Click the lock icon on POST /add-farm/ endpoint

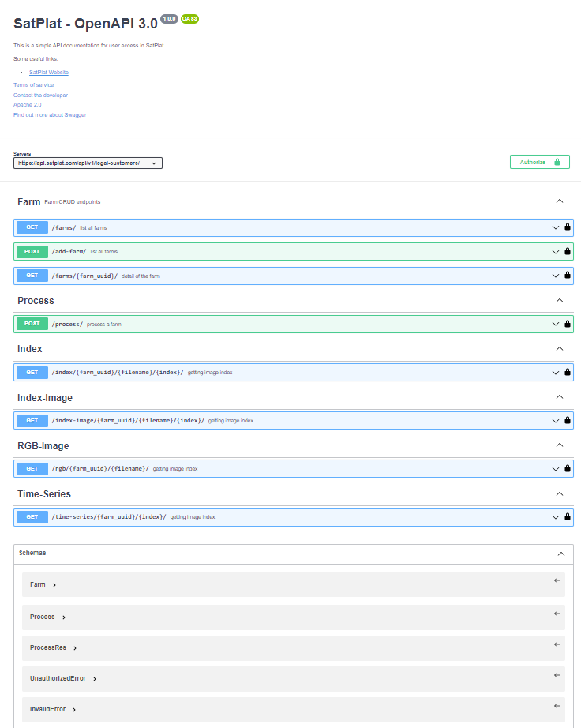tap(568, 251)
